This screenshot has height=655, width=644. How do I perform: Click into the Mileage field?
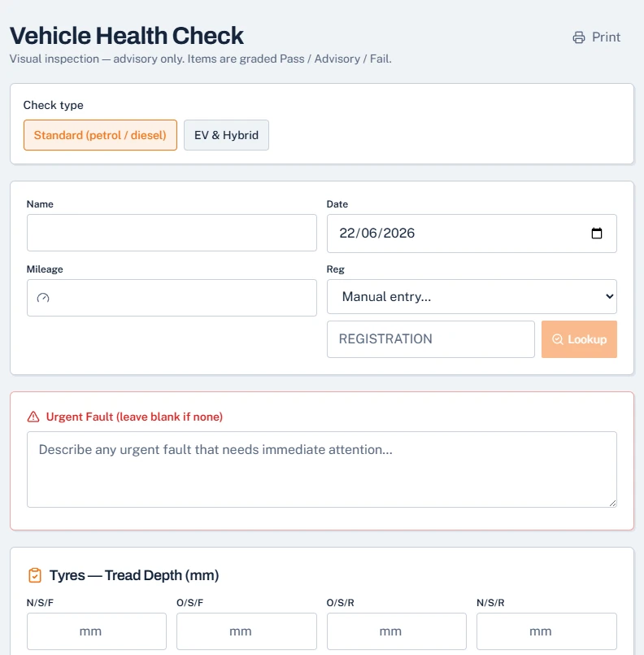(x=172, y=298)
